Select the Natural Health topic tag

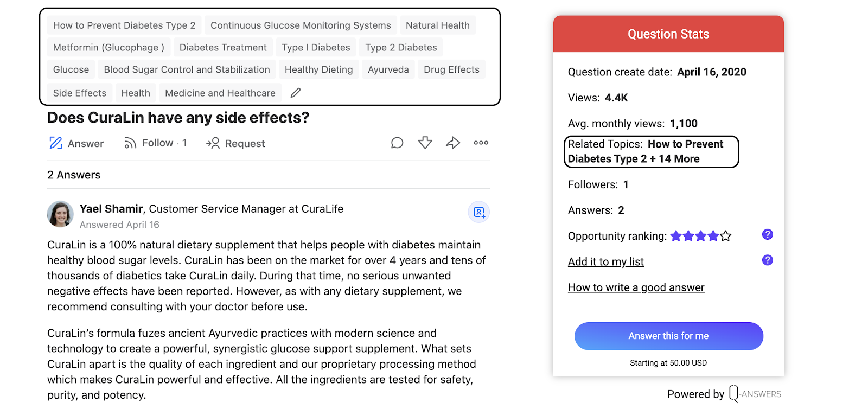pos(438,25)
